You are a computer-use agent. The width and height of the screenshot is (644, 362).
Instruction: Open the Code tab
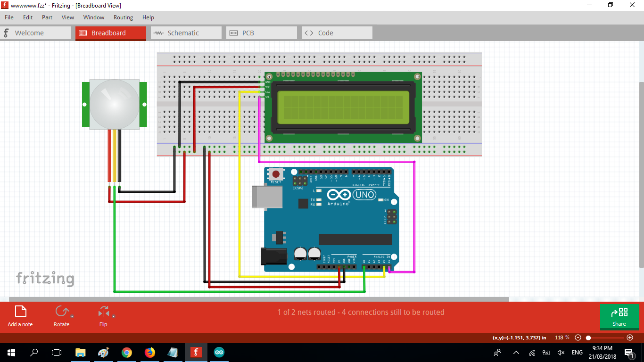pyautogui.click(x=337, y=33)
